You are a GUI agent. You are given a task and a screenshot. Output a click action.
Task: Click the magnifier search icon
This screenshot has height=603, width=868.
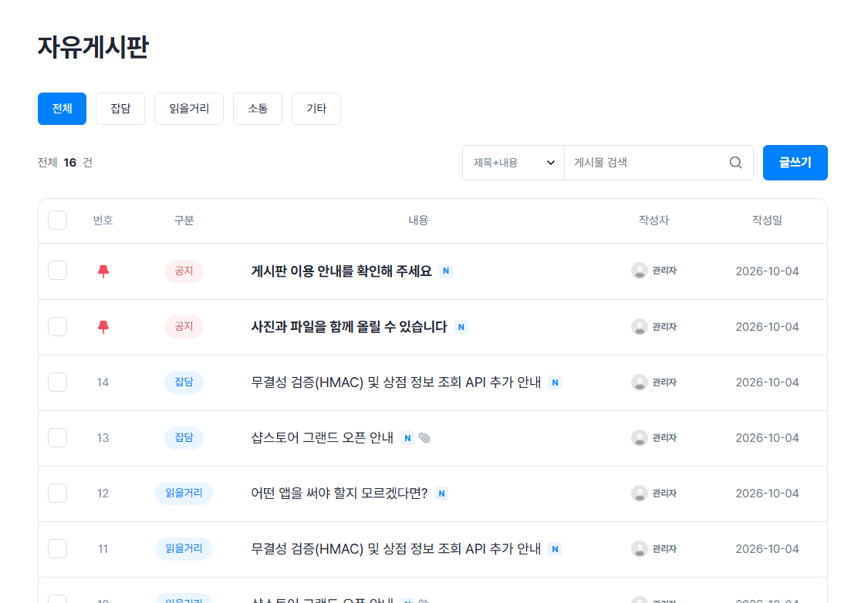click(735, 163)
